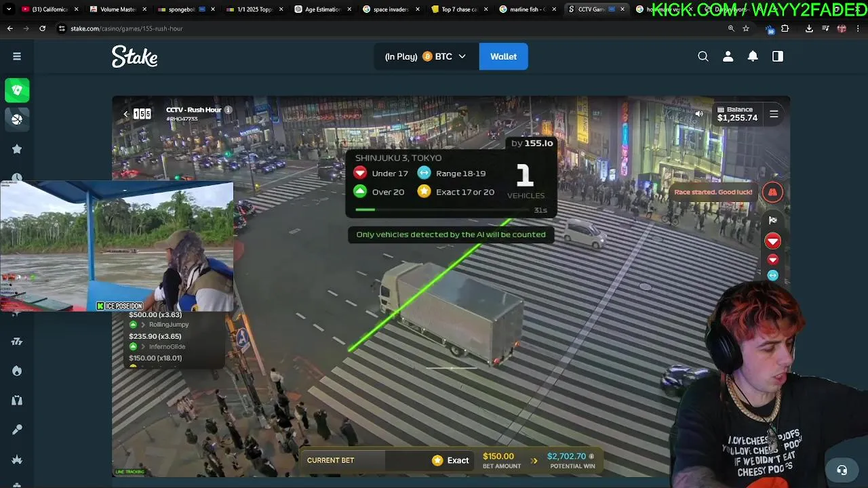Expand the BTC currency dropdown
The height and width of the screenshot is (488, 868).
pos(426,56)
